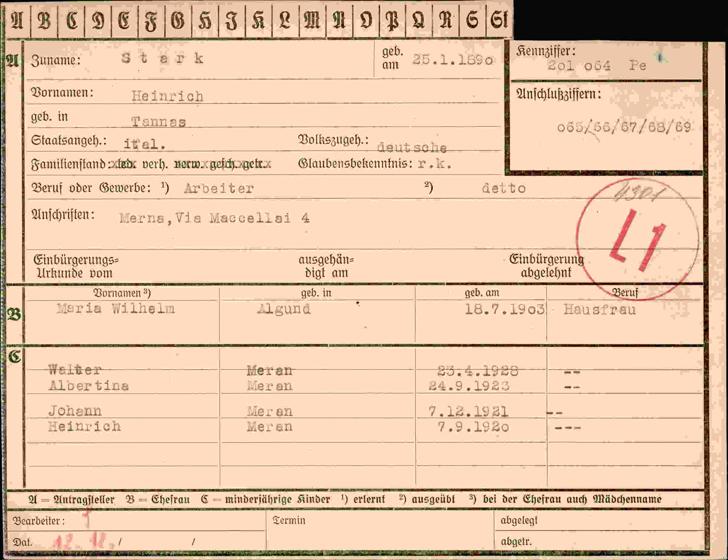Click the index tab letter G
The width and height of the screenshot is (728, 560).
178,21
